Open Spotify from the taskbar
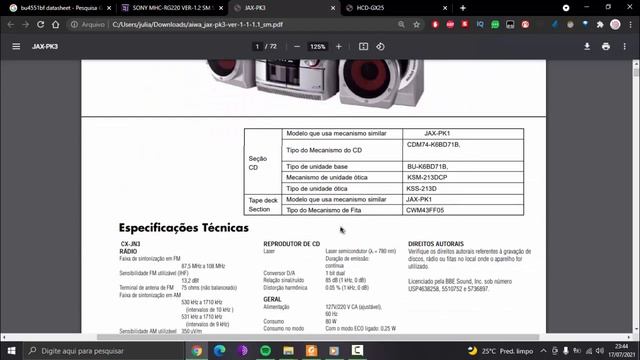 click(x=266, y=351)
